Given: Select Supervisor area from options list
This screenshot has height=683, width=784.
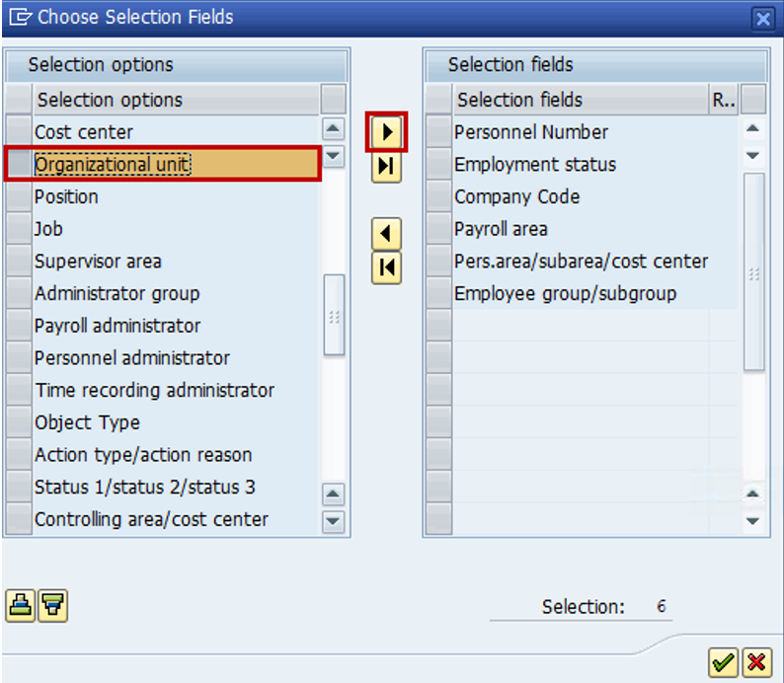Looking at the screenshot, I should coord(98,262).
